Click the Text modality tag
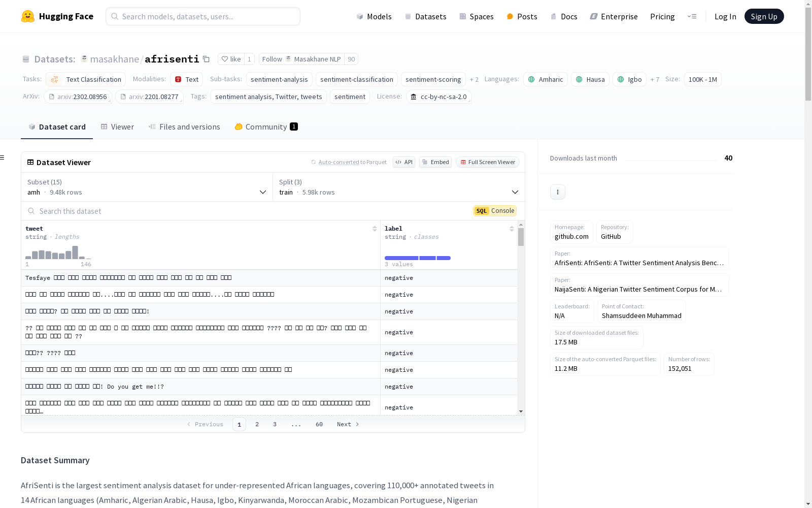812x508 pixels. [186, 79]
